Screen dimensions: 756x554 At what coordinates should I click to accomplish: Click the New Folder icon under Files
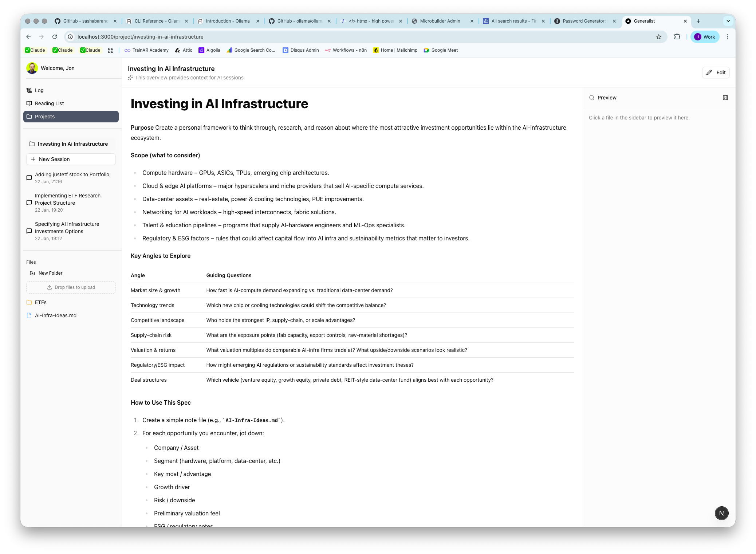(32, 273)
